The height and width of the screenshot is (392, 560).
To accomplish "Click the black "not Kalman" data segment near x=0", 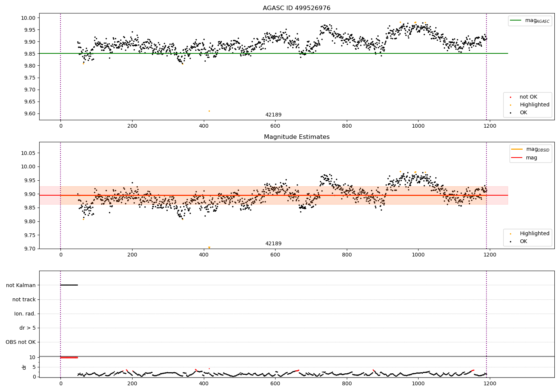I will (x=69, y=285).
